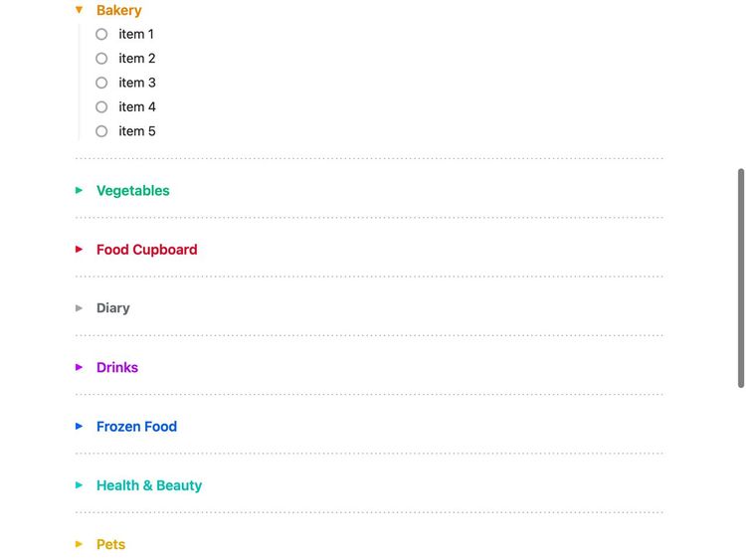The image size is (746, 560).
Task: Expand the Pets section arrow
Action: [80, 544]
